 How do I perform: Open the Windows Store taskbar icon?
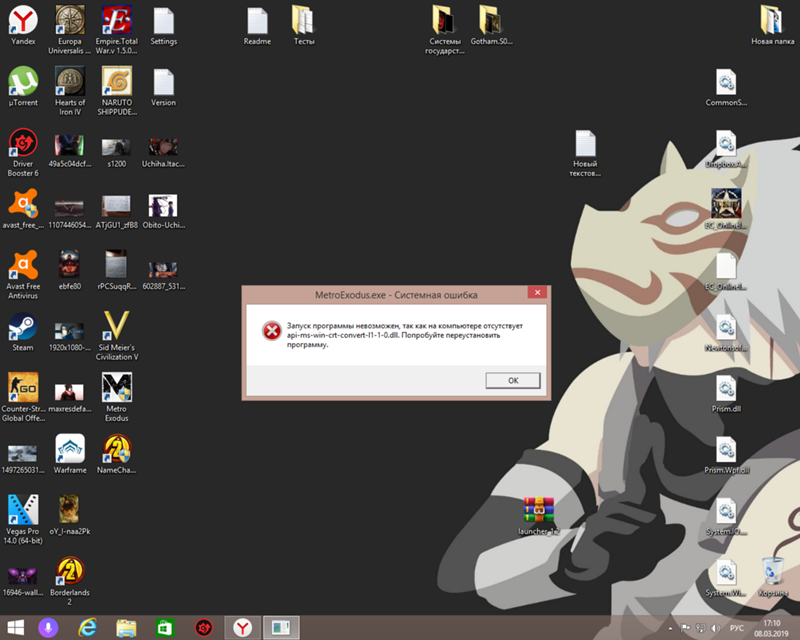(x=165, y=627)
